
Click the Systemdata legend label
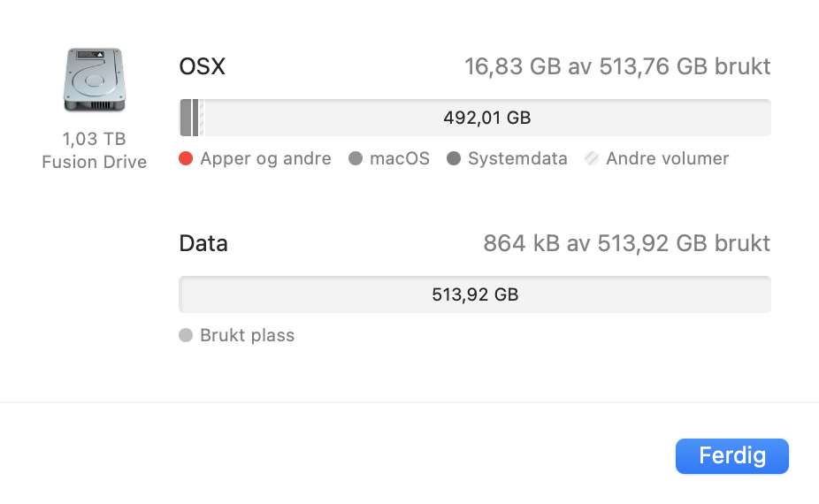click(517, 159)
